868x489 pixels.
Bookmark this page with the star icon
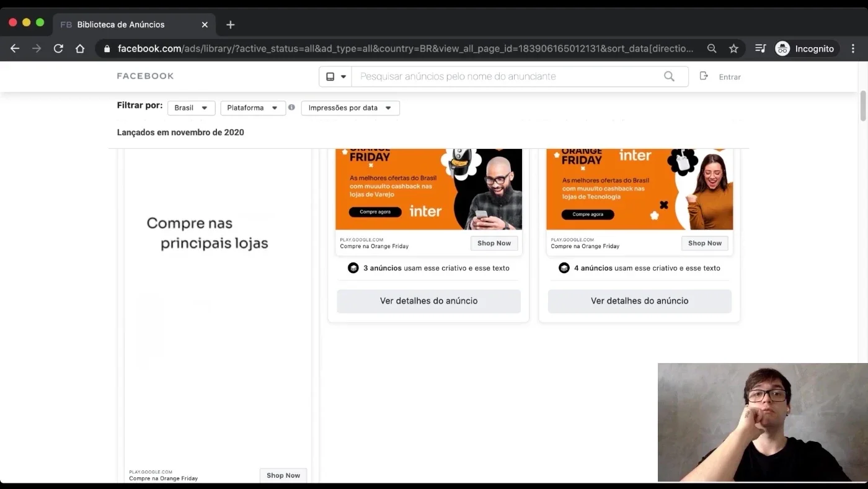pos(733,48)
